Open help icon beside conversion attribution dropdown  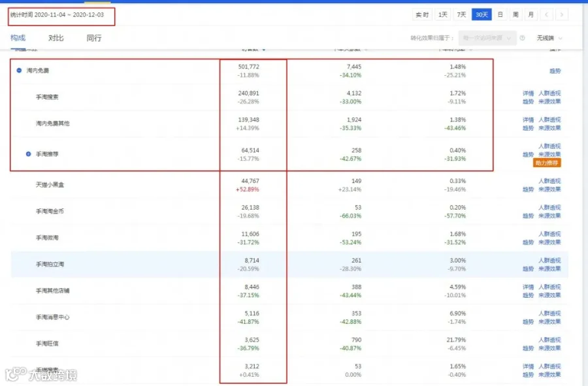[x=522, y=38]
